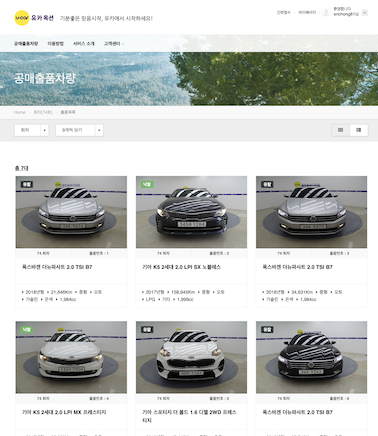The height and width of the screenshot is (436, 378).
Task: Open the white Kia Sportage photo
Action: tap(191, 357)
